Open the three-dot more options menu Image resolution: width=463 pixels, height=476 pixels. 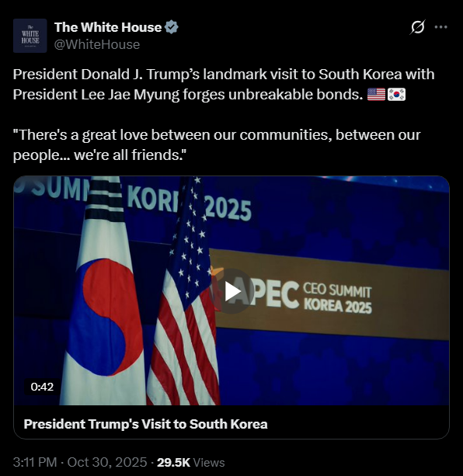(440, 27)
